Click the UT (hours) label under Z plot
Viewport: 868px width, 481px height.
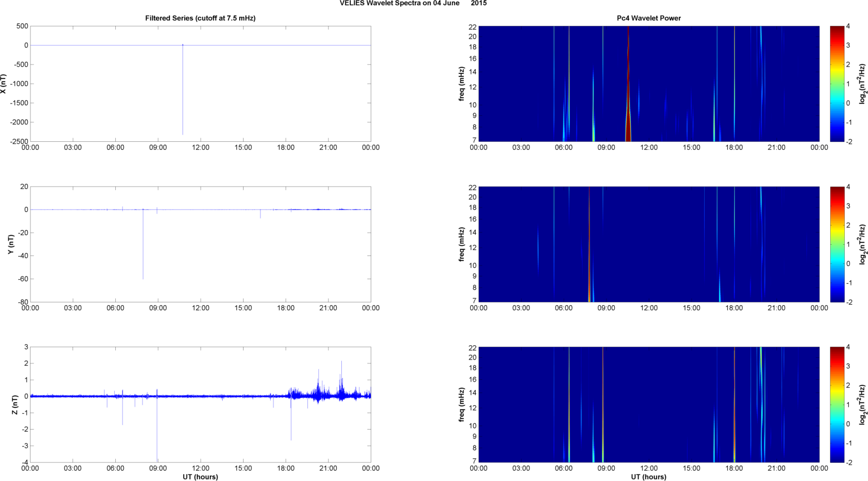(200, 476)
